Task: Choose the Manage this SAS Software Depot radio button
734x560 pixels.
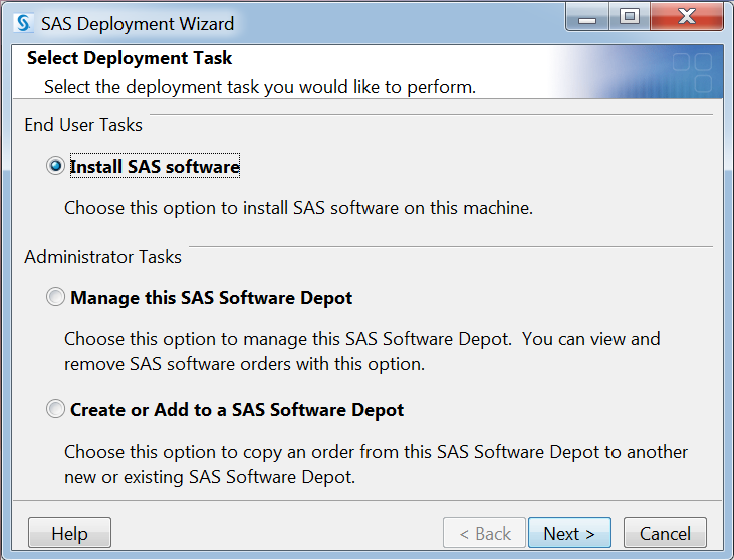Action: click(55, 297)
